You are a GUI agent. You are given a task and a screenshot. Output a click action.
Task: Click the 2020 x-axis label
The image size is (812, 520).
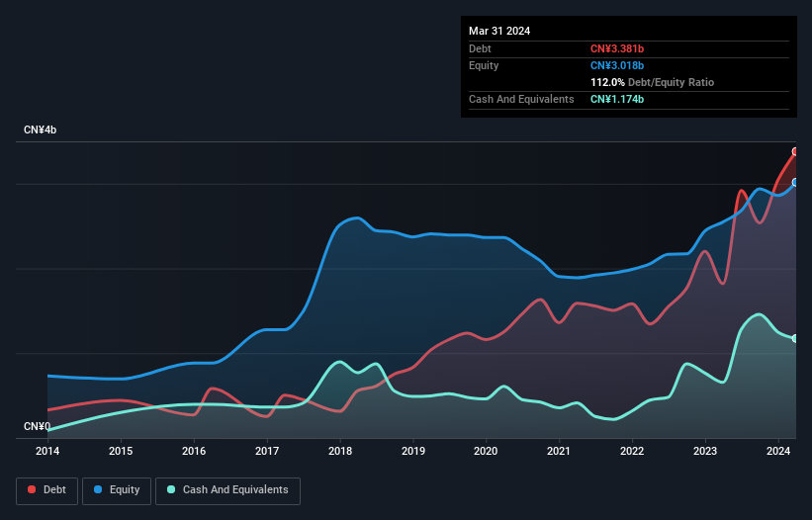pos(486,451)
